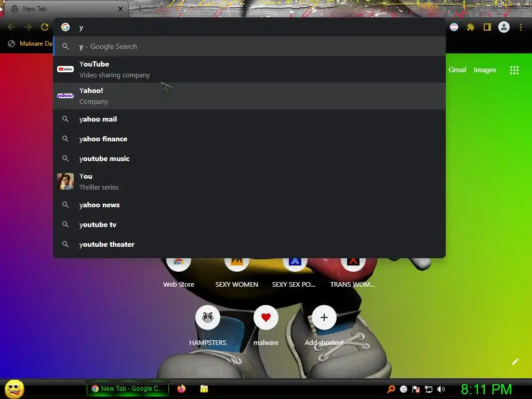This screenshot has height=399, width=532.
Task: Open Chrome's three-dot menu
Action: pyautogui.click(x=521, y=27)
